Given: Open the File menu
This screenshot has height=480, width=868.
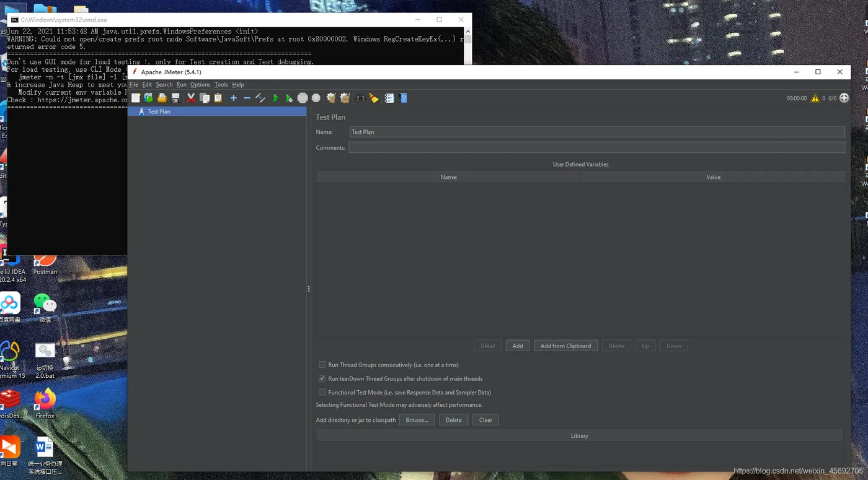Looking at the screenshot, I should [134, 84].
